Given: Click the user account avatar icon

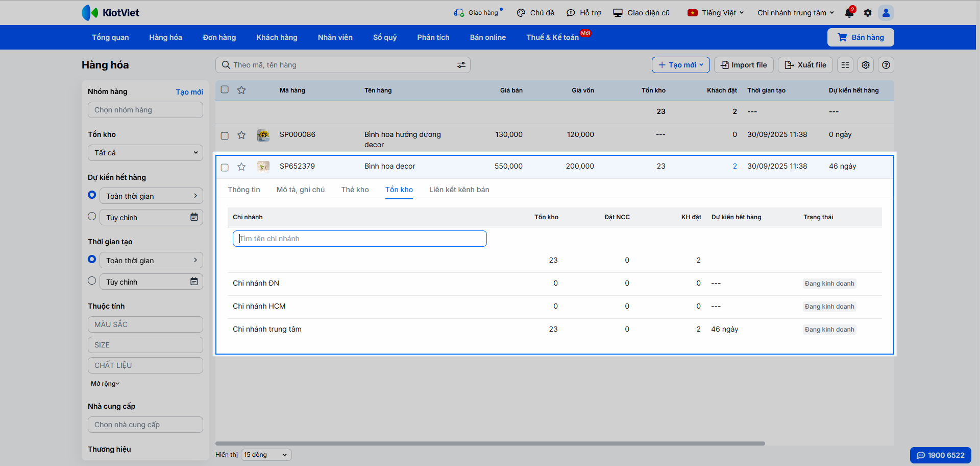Looking at the screenshot, I should click(886, 13).
